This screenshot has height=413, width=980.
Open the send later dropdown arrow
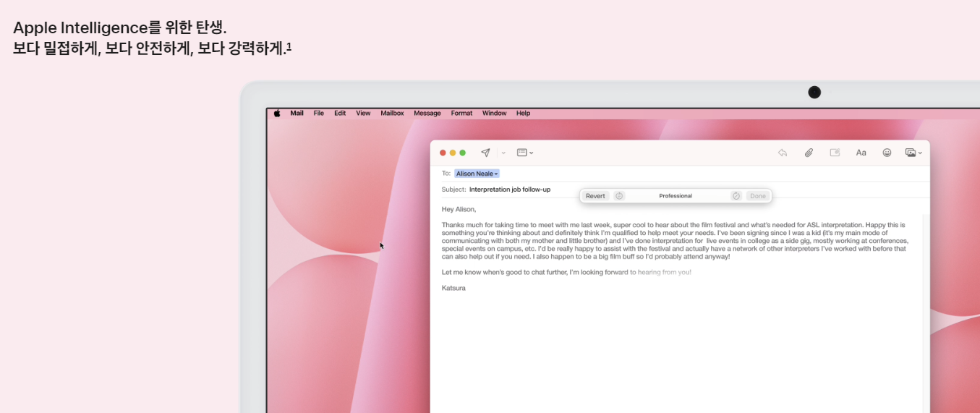503,153
